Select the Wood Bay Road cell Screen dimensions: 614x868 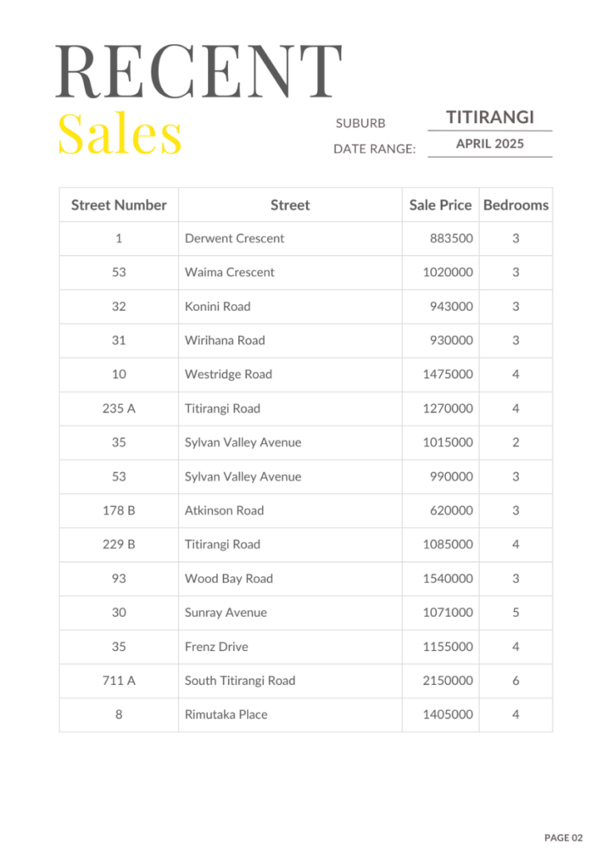pyautogui.click(x=290, y=578)
